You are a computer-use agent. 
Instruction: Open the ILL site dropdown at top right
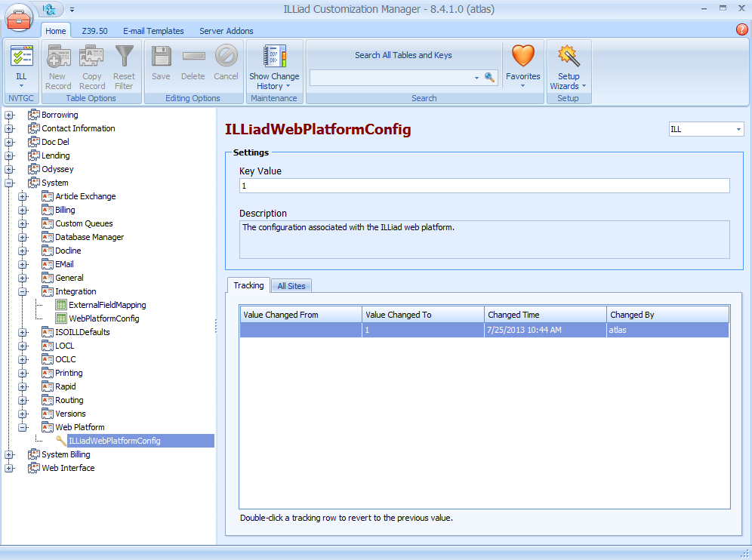pos(737,129)
